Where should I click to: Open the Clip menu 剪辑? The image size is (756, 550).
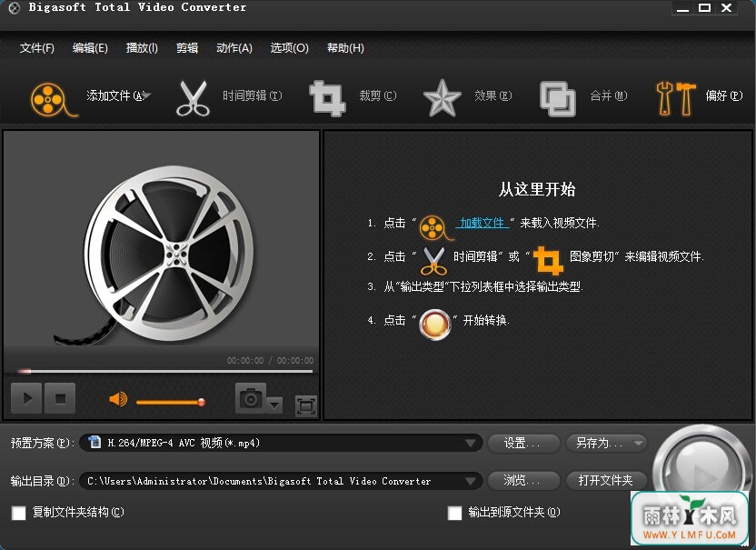pyautogui.click(x=187, y=48)
